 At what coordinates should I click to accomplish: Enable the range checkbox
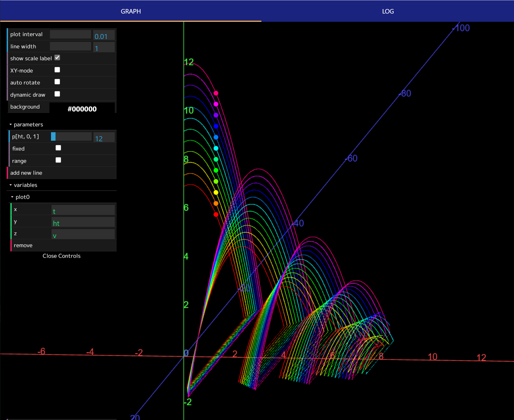[x=58, y=160]
